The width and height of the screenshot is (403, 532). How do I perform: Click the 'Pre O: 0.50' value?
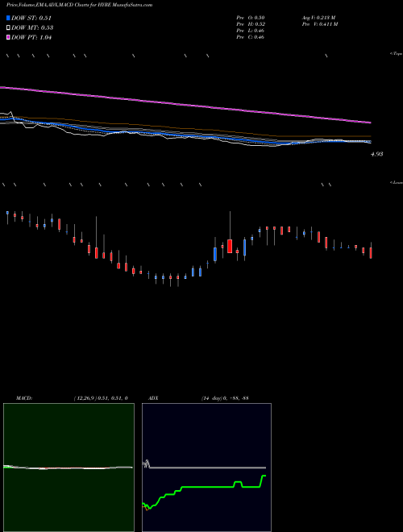[x=251, y=18]
